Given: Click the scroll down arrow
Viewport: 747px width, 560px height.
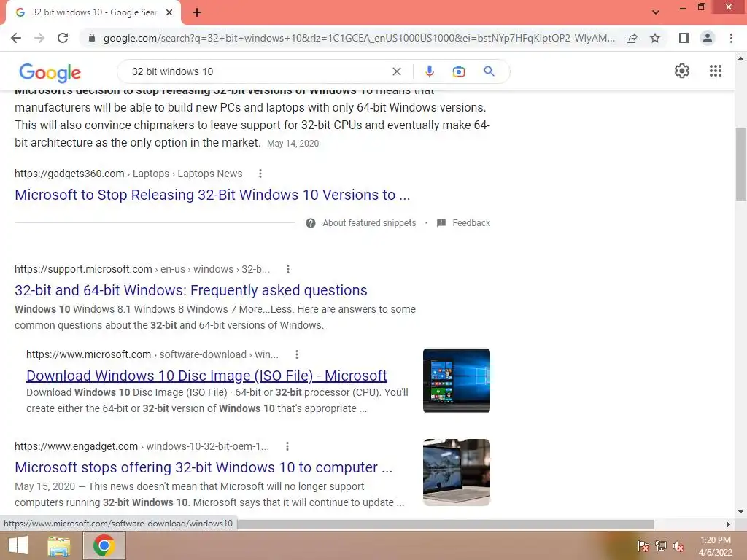Looking at the screenshot, I should 740,512.
